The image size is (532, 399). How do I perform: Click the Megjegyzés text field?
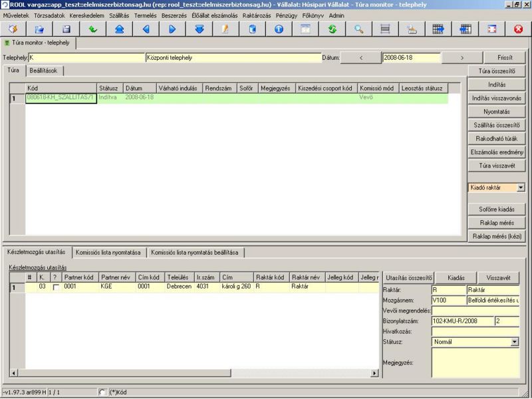(475, 362)
